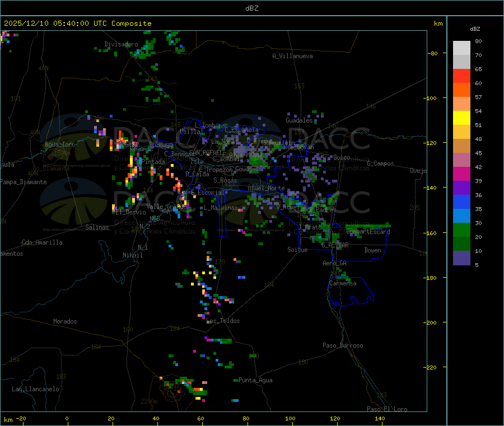Select the blue 35–36 dBZ legend swatch
This screenshot has height=426, width=504.
(x=461, y=202)
